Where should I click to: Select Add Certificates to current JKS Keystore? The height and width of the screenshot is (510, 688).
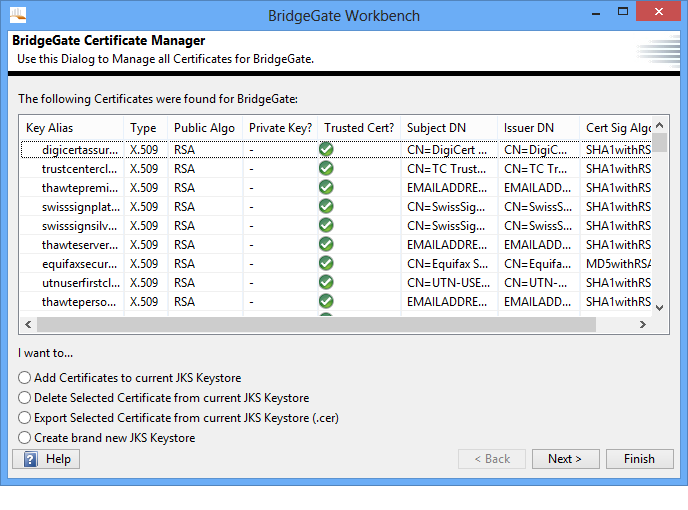pos(24,378)
